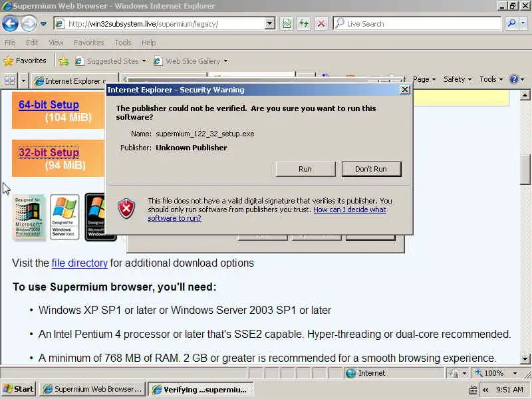Click Run in the Security Warning

click(305, 169)
